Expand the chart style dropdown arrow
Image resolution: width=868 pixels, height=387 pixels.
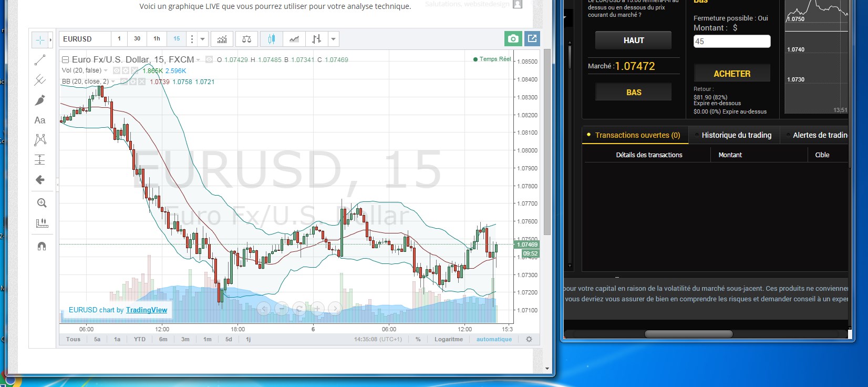(333, 39)
